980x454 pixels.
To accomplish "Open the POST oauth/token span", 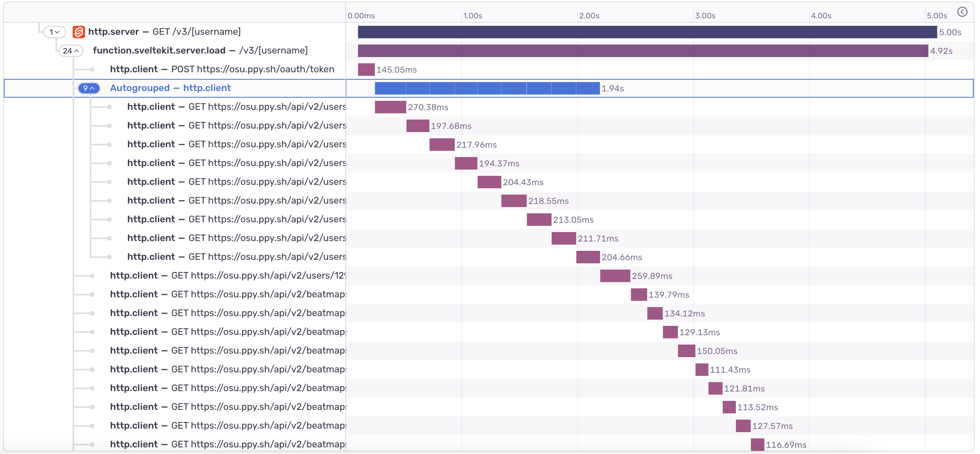I will 222,69.
